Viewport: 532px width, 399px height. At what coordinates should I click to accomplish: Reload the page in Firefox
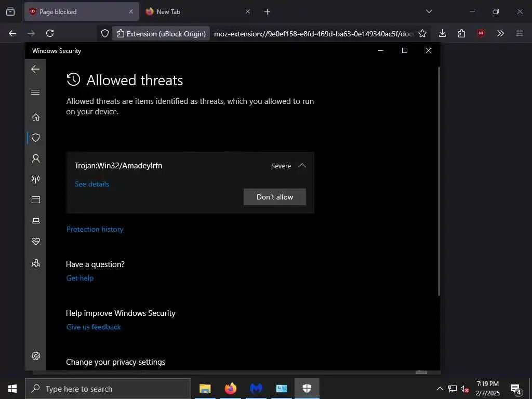tap(50, 33)
